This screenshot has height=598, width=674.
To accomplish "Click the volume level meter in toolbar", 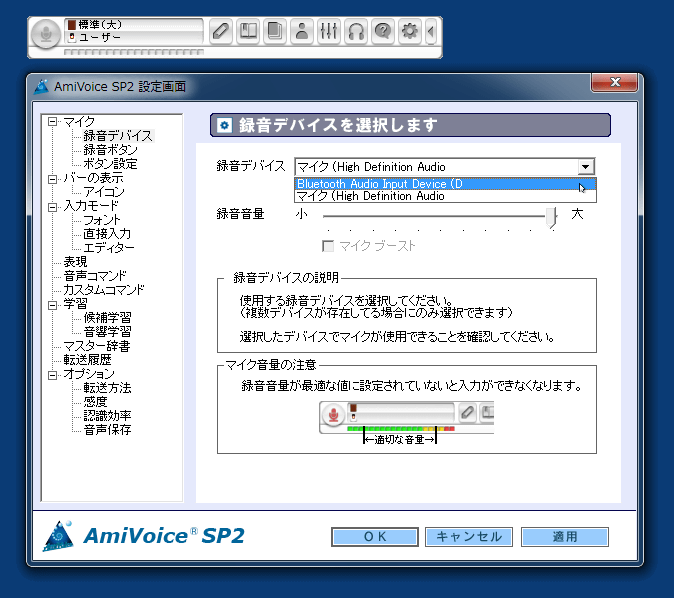I will 134,52.
